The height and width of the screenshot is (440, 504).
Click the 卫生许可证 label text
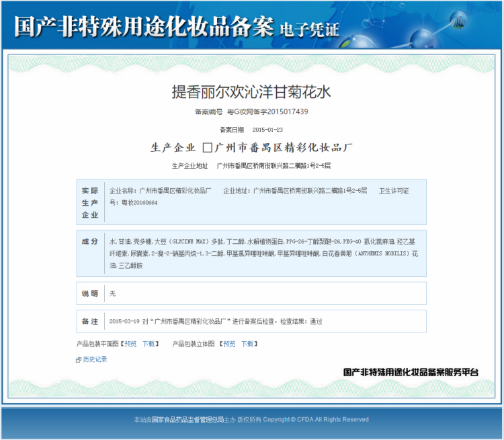[x=394, y=191]
